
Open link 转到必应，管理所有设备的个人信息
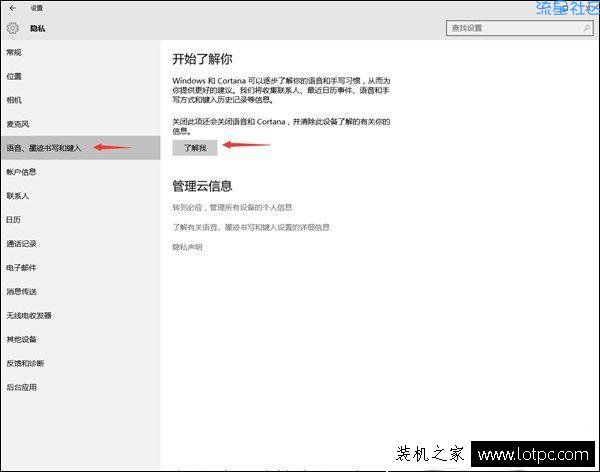click(x=232, y=207)
